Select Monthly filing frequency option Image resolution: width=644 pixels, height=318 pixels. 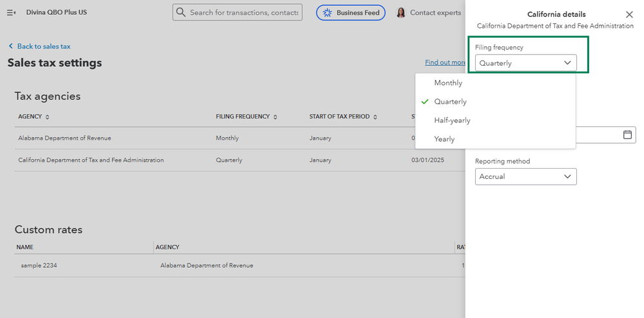(448, 83)
